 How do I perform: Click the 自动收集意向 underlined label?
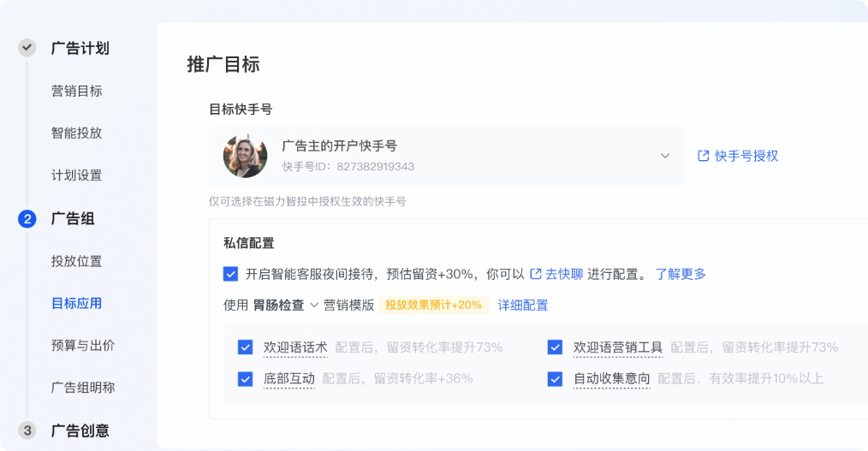click(612, 379)
